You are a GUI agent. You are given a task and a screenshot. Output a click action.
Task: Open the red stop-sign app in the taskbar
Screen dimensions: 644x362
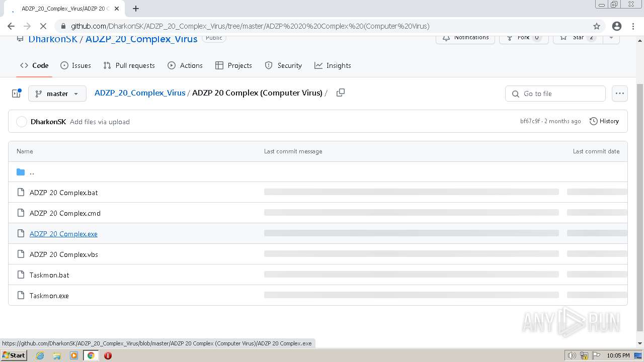coord(108,355)
